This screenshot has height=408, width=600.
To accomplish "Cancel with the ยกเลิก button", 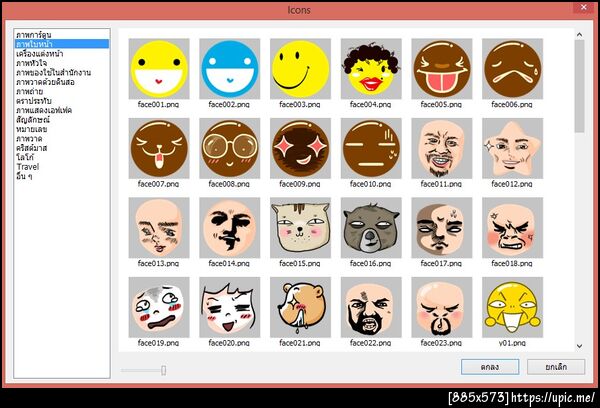I will coord(556,367).
